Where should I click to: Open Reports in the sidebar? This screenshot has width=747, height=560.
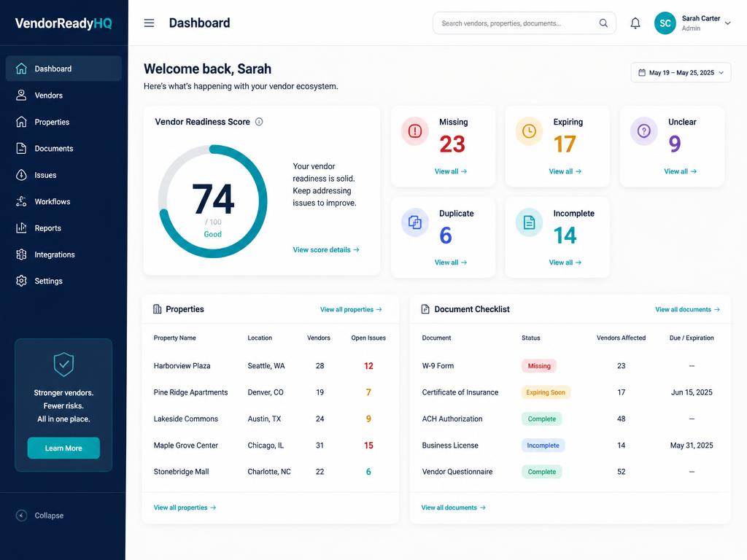click(63, 227)
